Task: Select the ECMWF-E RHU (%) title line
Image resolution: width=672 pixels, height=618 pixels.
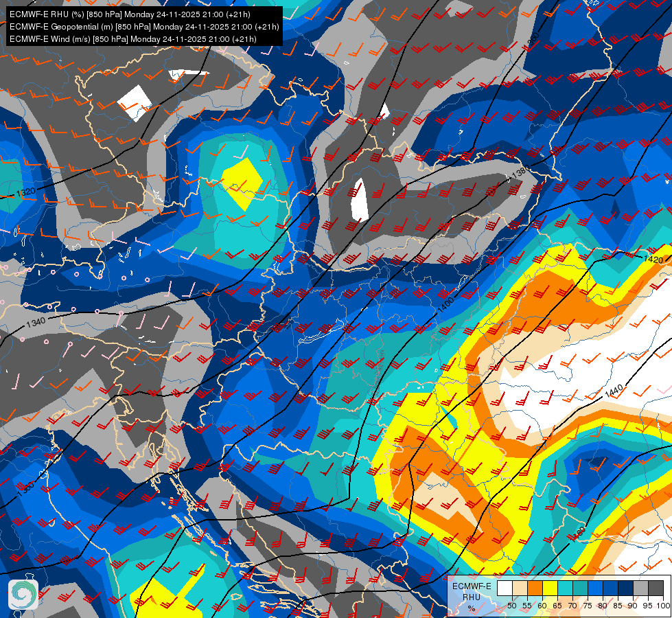Action: (x=130, y=14)
